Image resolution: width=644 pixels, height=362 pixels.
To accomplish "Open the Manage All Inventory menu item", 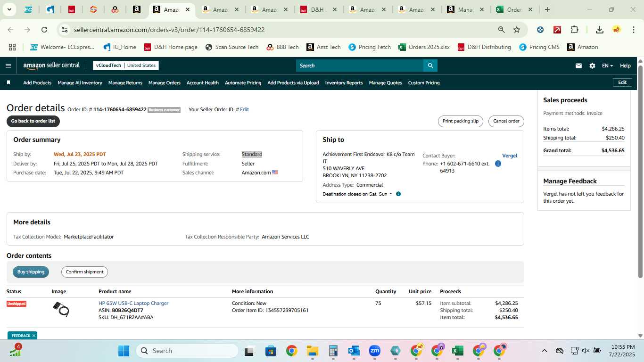I will click(80, 82).
